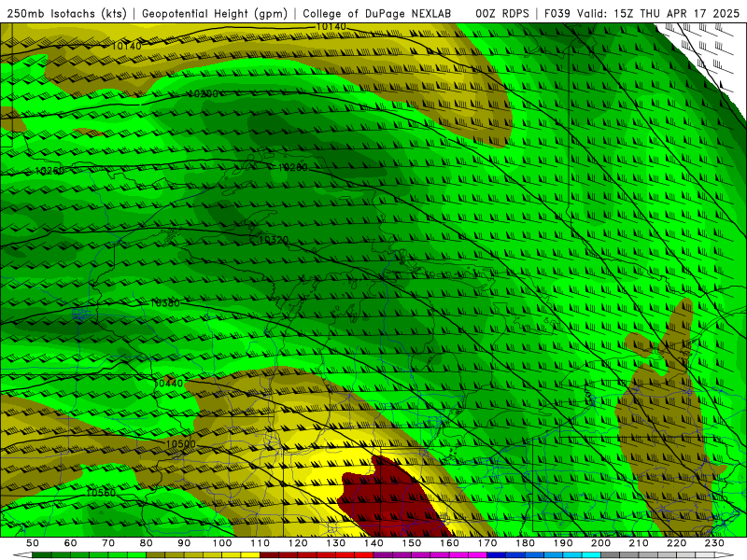Screen dimensions: 747x560
Task: Click the 10380 height contour label
Action: click(165, 303)
